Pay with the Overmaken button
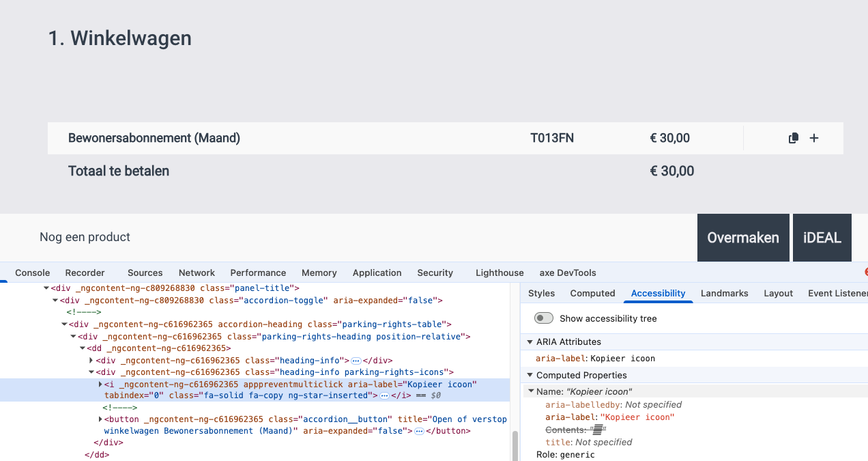The height and width of the screenshot is (461, 868). [x=743, y=238]
